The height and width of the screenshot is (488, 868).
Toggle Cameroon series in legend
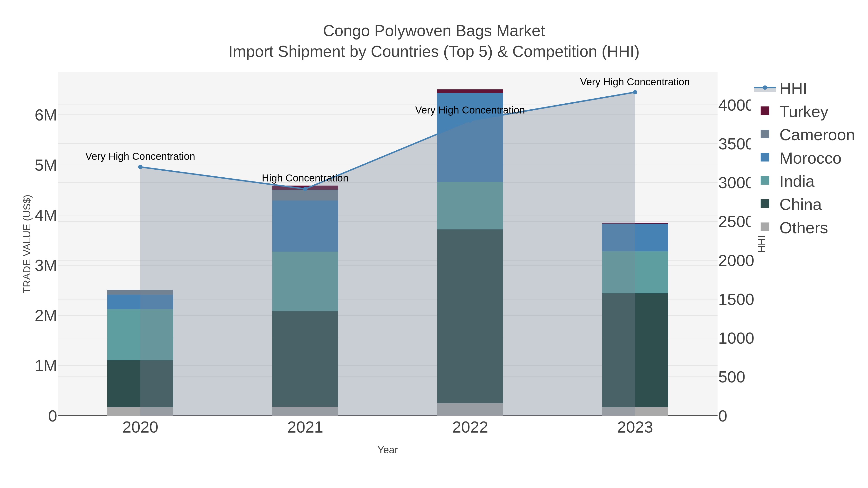tap(807, 135)
